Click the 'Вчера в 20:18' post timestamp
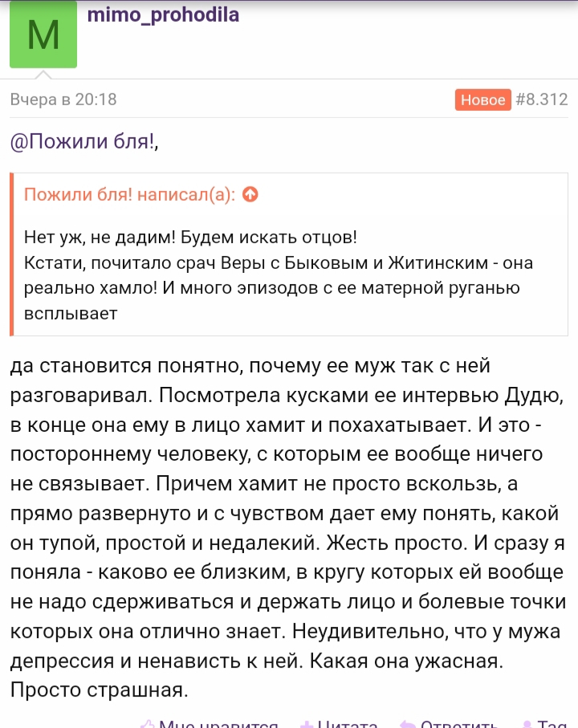The width and height of the screenshot is (578, 728). 63,100
